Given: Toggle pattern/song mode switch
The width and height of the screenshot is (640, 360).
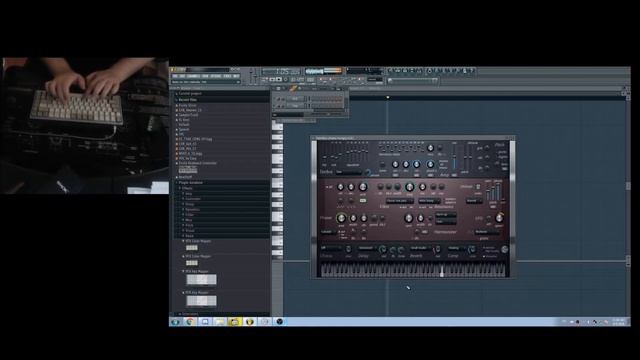Looking at the screenshot, I should [264, 80].
